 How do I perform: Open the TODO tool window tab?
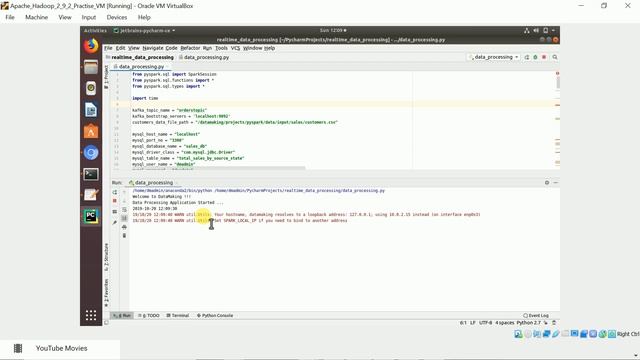click(x=149, y=316)
